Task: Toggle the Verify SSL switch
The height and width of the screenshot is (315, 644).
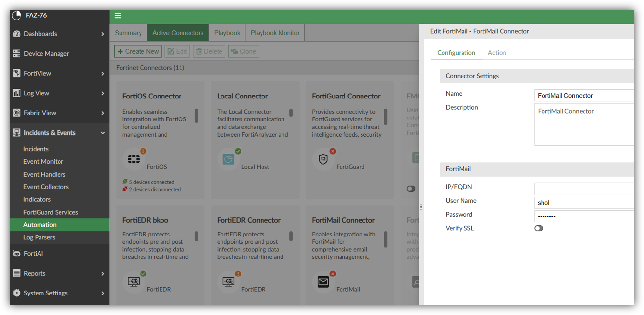Action: point(539,228)
